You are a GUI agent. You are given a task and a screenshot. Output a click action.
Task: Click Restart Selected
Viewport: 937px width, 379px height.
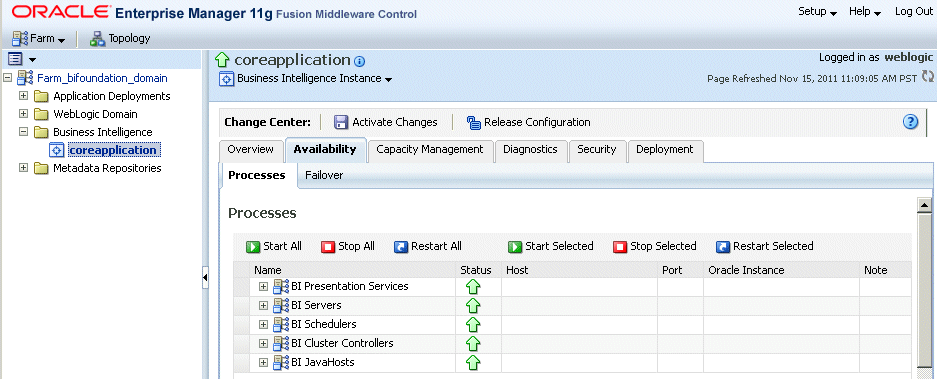(x=765, y=246)
